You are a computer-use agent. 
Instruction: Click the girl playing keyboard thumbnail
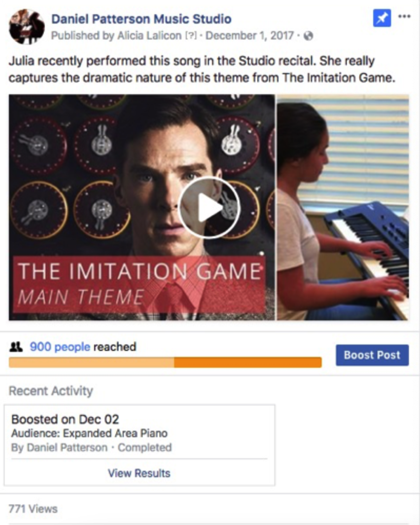tap(343, 208)
